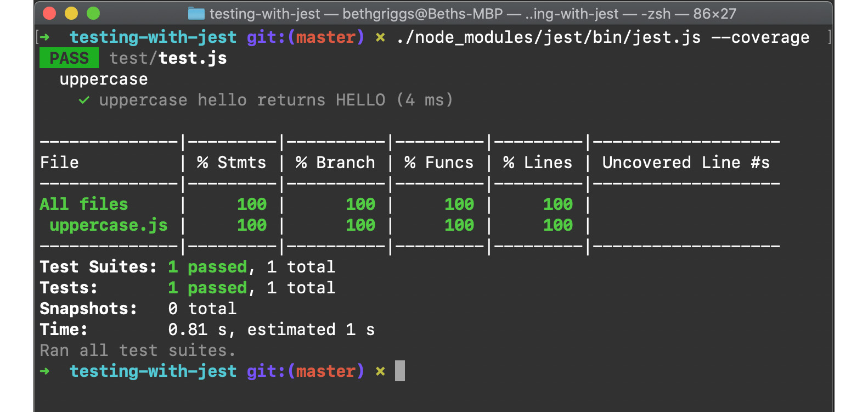Viewport: 868px width, 412px height.
Task: Click '1 passed' in the Tests line
Action: [208, 288]
